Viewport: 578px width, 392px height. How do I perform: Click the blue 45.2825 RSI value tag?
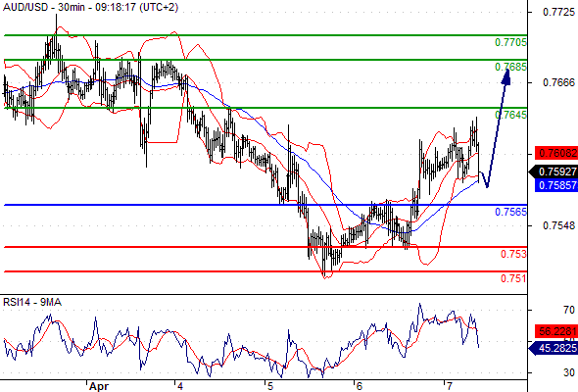(x=554, y=348)
